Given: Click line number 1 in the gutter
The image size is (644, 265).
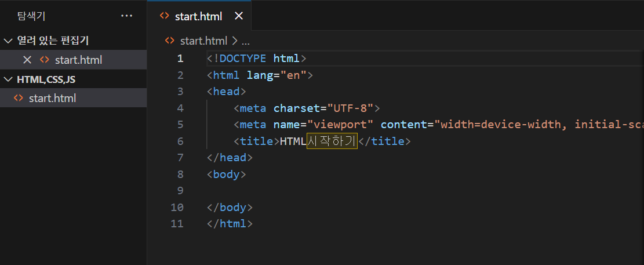Looking at the screenshot, I should [x=180, y=59].
